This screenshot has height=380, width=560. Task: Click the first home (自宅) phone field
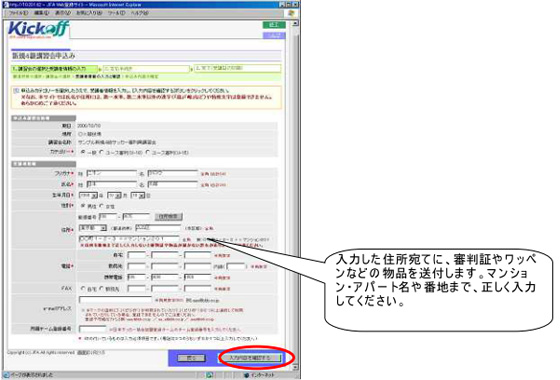136,255
